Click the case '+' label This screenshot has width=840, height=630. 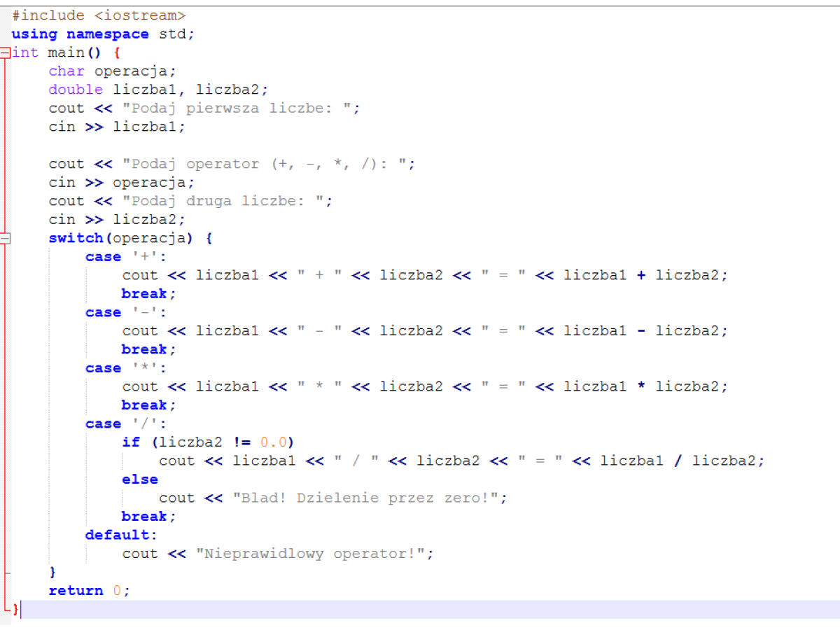(122, 257)
